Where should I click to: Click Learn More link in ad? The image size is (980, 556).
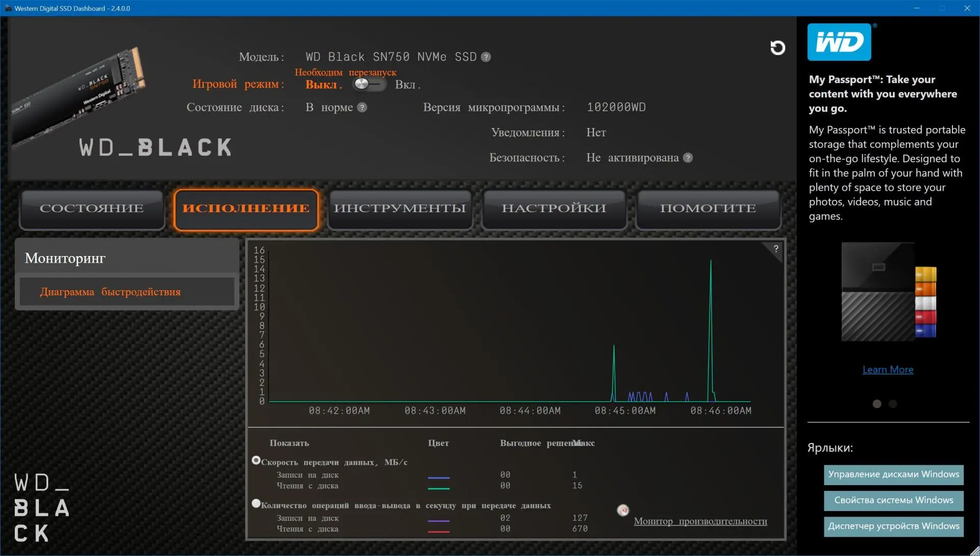[x=888, y=370]
